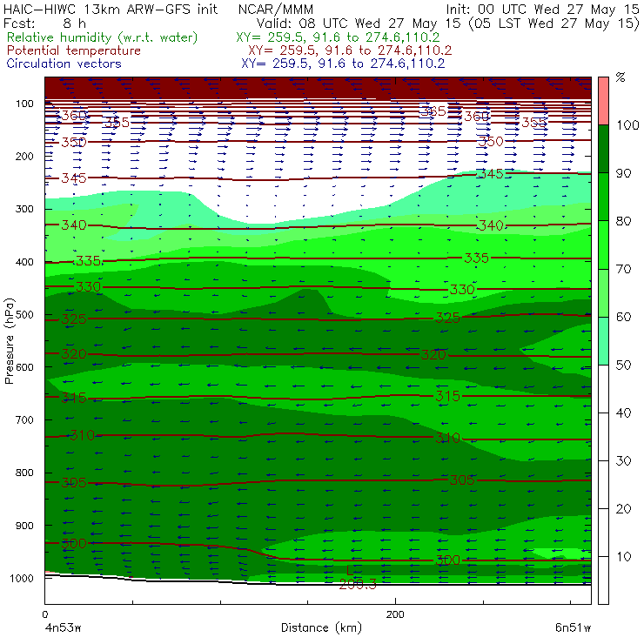Click the '365' potential temperature contour label

click(x=433, y=111)
